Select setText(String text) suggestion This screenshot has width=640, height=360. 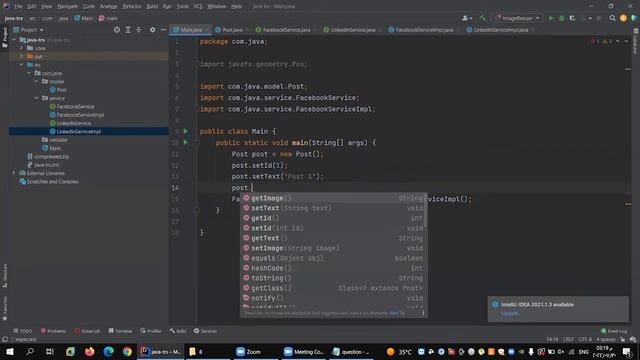point(333,208)
